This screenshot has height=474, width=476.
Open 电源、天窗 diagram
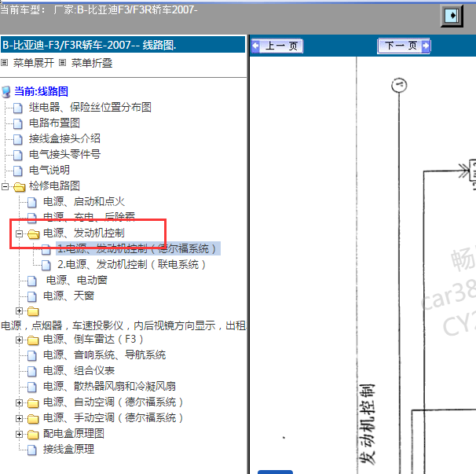[69, 296]
